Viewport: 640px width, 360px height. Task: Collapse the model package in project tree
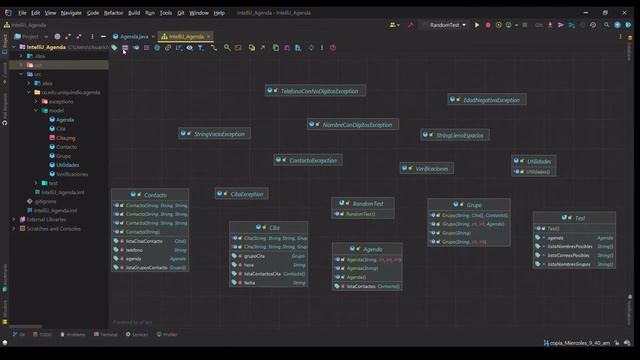point(36,111)
